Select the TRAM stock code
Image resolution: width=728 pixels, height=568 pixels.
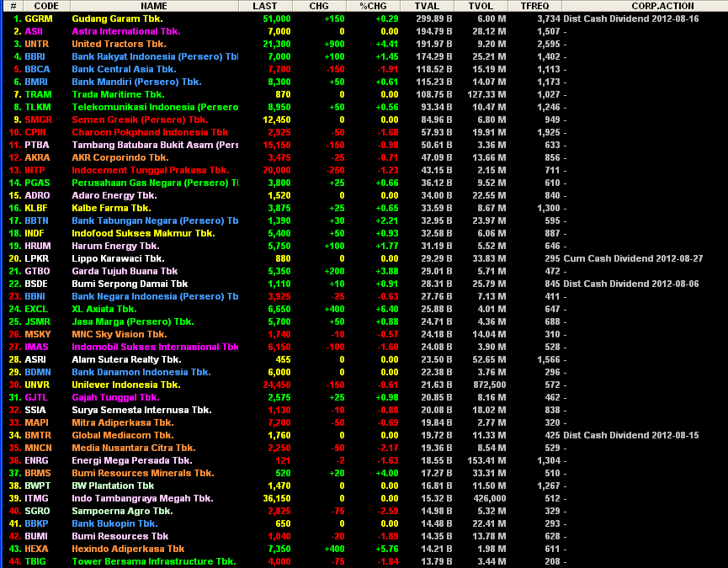click(38, 94)
